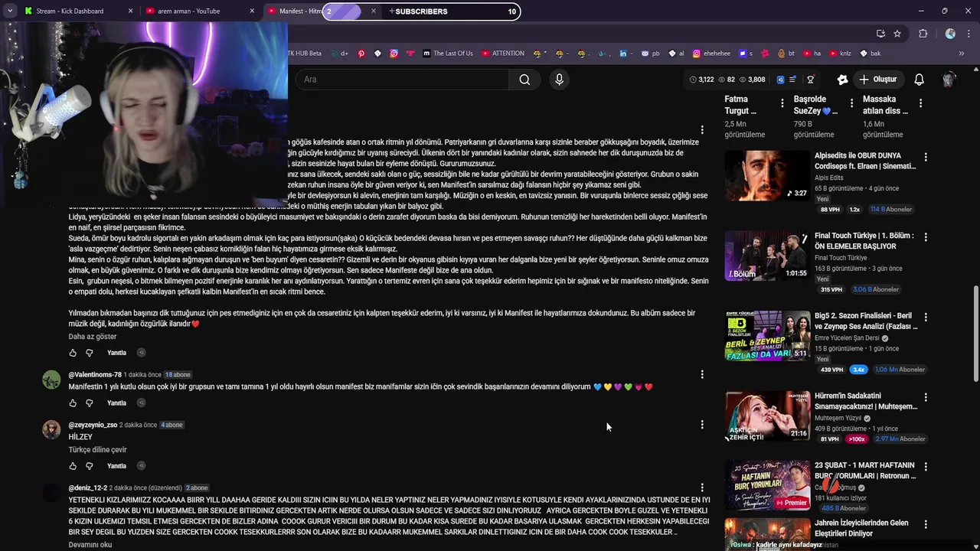Open 23 ŞUBAT - 1 MART HAFTANIN BURÇ video
Viewport: 980px width, 551px height.
(x=767, y=484)
